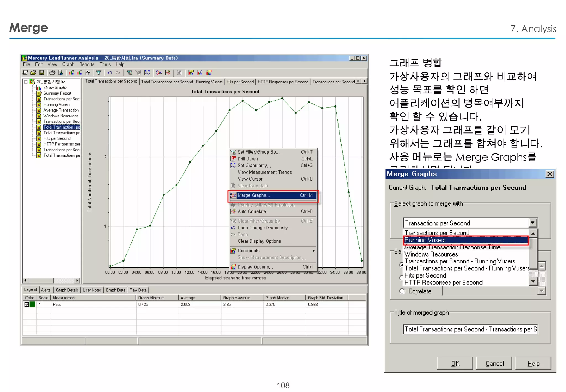Click the green Pass legend color swatch
This screenshot has width=566, height=392.
[x=33, y=304]
